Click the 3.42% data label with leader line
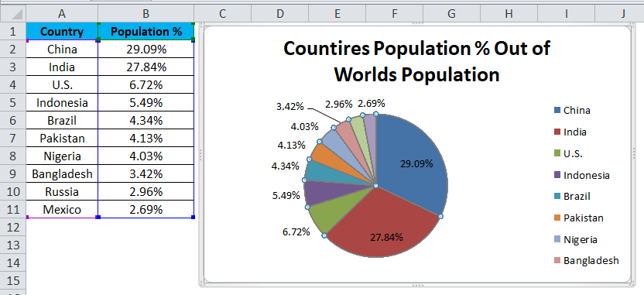The image size is (644, 295). [290, 106]
